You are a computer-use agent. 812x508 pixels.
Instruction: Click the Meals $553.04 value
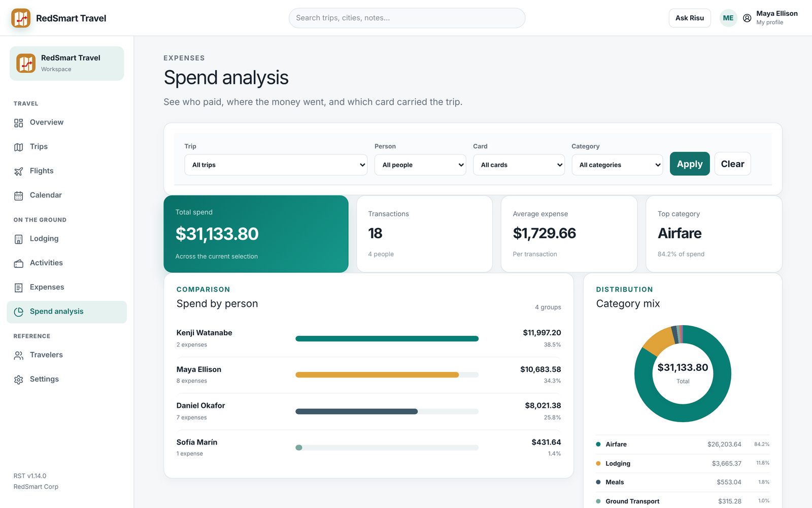click(x=729, y=482)
